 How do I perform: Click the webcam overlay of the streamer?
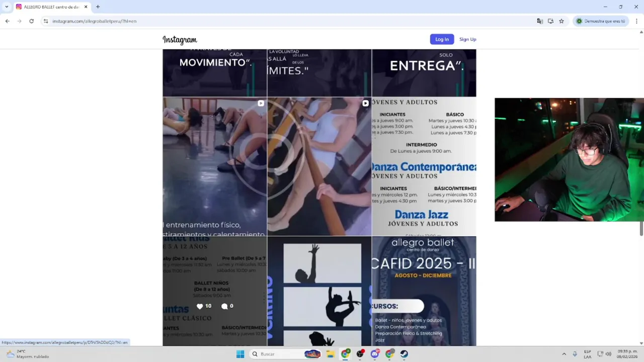(569, 159)
